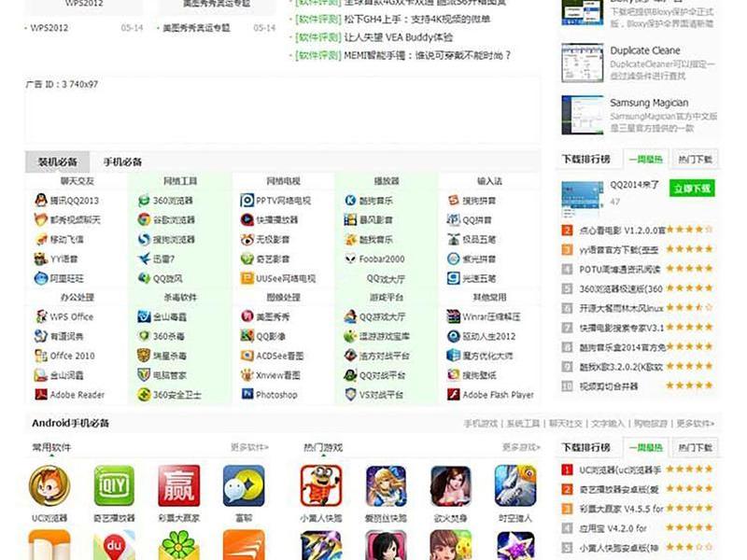Open the 更多软件 link beside 常用软件
Image resolution: width=747 pixels, height=560 pixels.
click(249, 447)
